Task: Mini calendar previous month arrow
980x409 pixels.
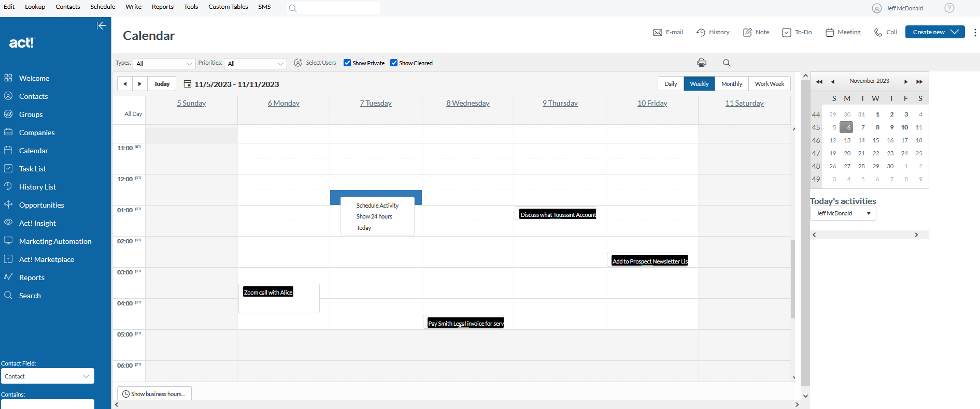Action: [833, 82]
